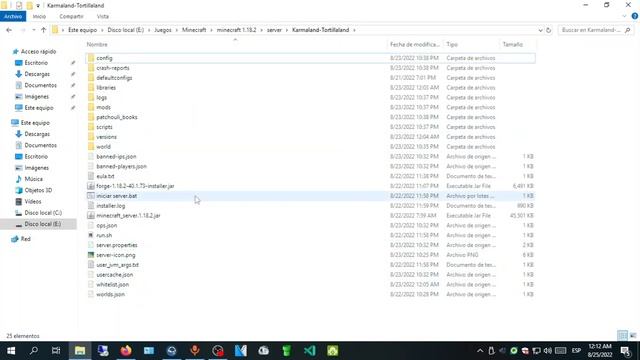
Task: Sort by Fecha de modificación column
Action: 415,44
